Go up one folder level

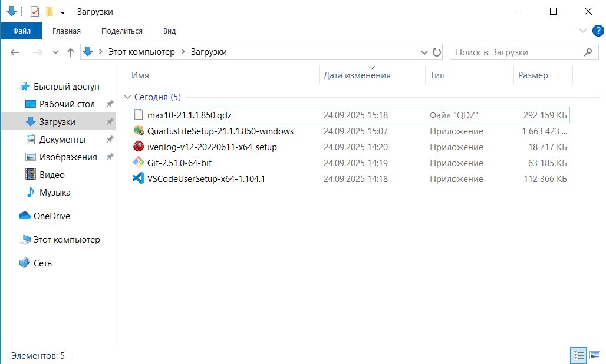[70, 52]
